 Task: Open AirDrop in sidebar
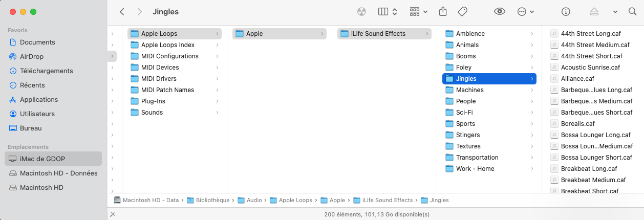pos(54,57)
